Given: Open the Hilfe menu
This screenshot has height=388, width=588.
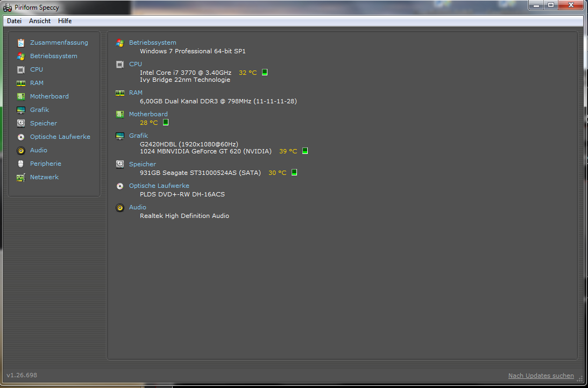Looking at the screenshot, I should [x=65, y=21].
